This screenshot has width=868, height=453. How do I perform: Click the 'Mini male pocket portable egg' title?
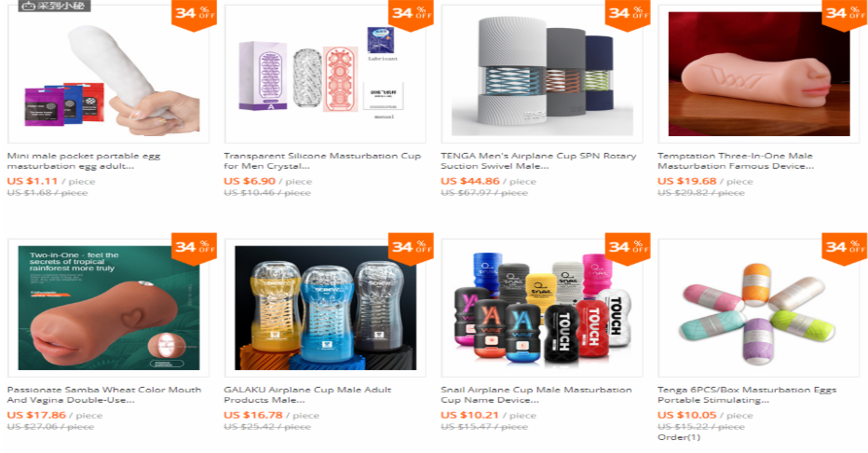click(84, 161)
